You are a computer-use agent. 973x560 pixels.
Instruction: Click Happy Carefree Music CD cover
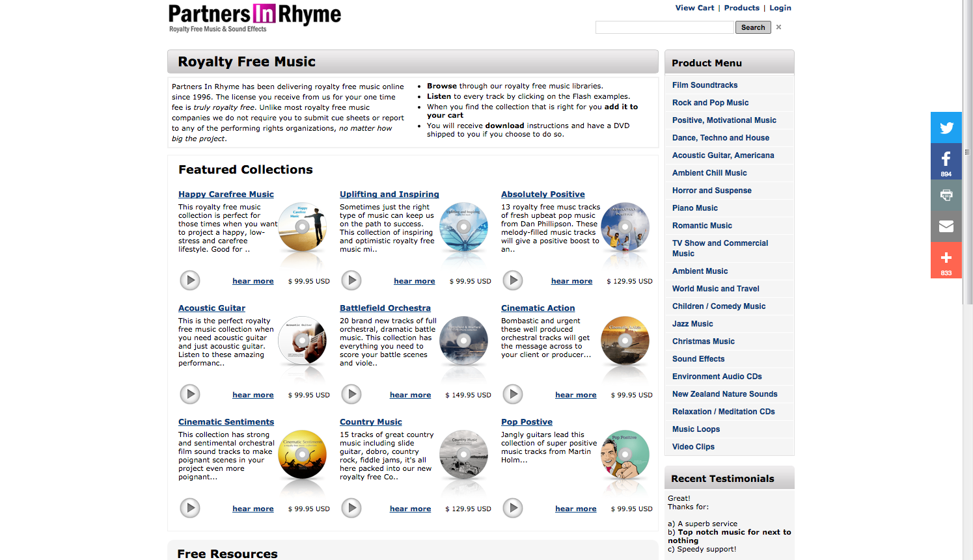click(303, 227)
